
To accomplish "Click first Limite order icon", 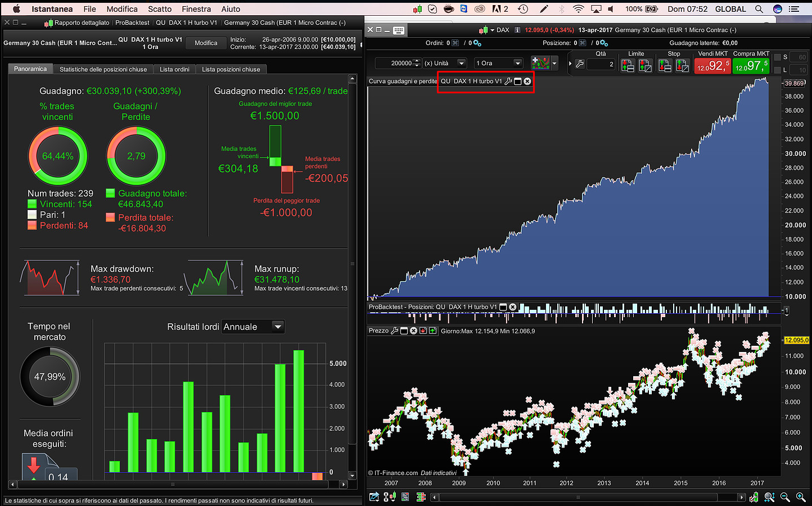I will (x=628, y=66).
